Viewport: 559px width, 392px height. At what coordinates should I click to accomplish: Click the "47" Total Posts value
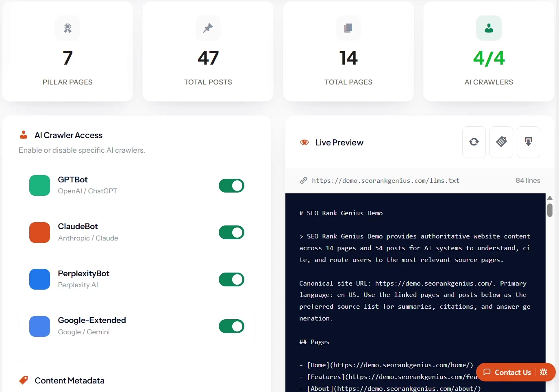point(208,58)
